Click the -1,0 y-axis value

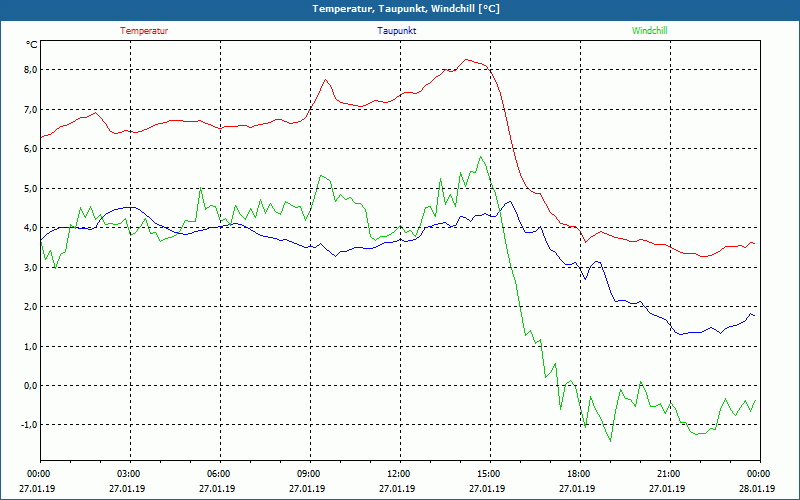(29, 426)
